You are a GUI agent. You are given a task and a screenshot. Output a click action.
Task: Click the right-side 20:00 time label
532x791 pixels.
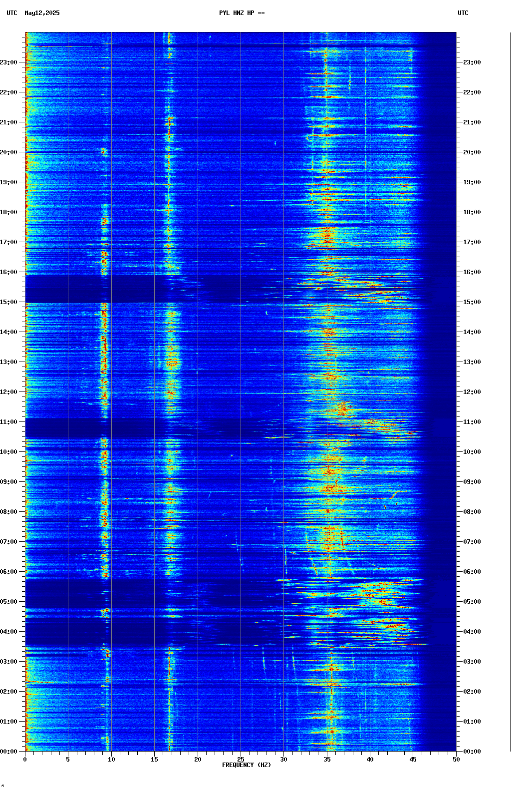(x=472, y=152)
